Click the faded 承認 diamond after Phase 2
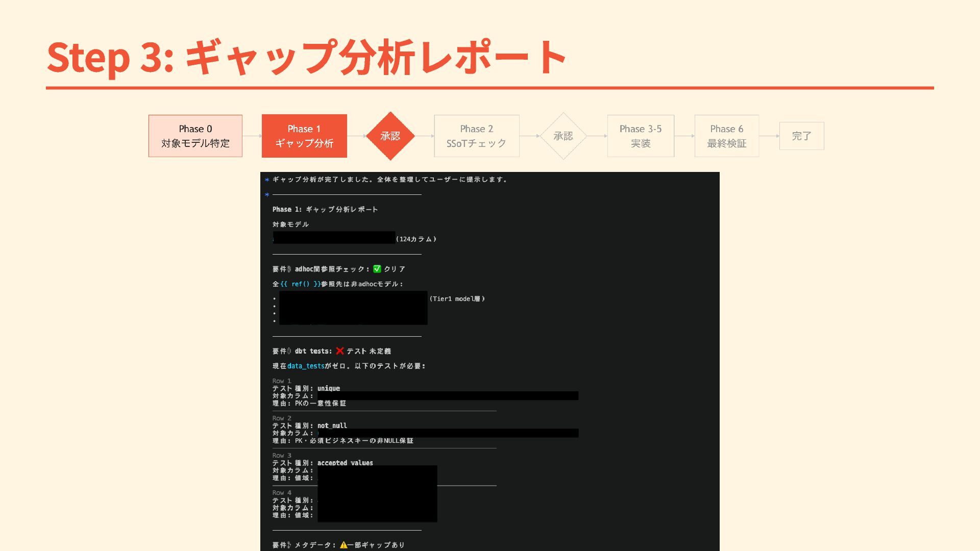This screenshot has height=551, width=980. pyautogui.click(x=563, y=136)
